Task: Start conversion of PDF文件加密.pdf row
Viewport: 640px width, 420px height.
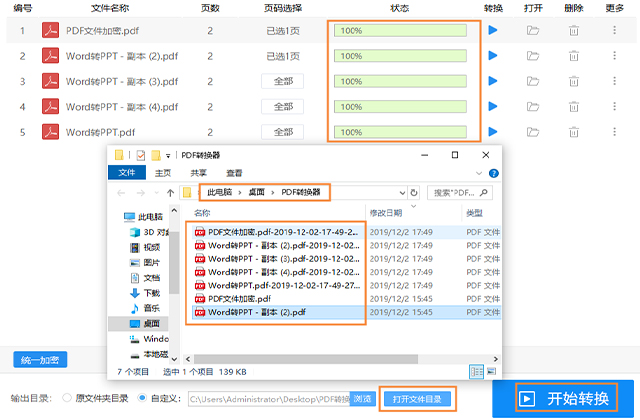Action: click(x=493, y=30)
